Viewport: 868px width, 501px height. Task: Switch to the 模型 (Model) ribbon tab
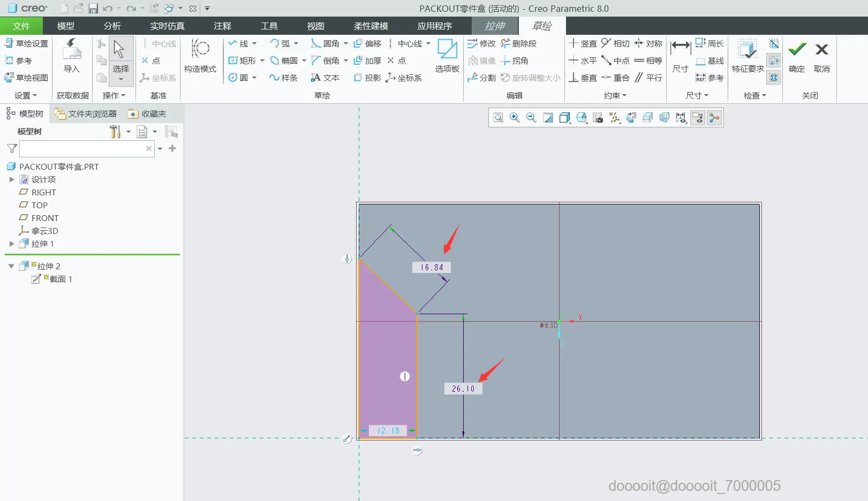click(66, 26)
